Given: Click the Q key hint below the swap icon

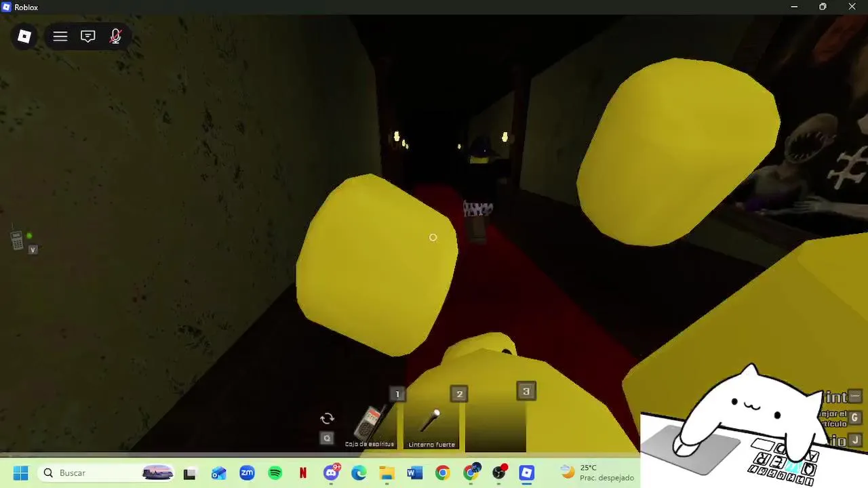Looking at the screenshot, I should [x=327, y=439].
